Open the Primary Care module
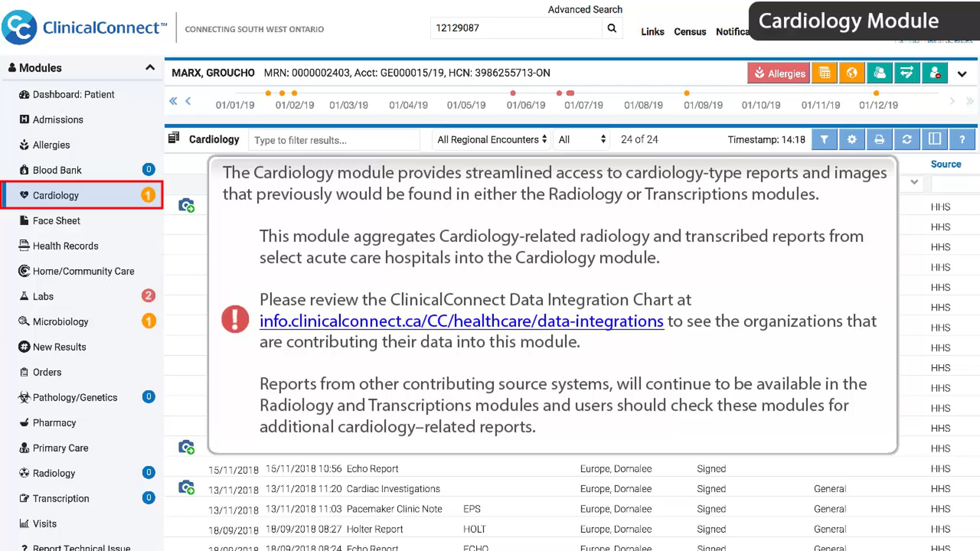 (x=82, y=448)
